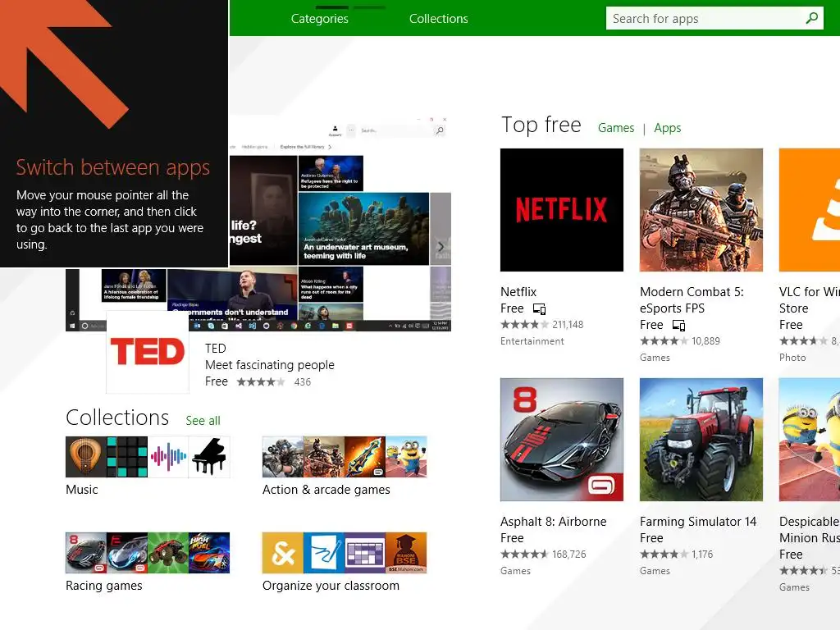Click the Netflix title text
Screen dimensions: 840x630
tap(518, 292)
